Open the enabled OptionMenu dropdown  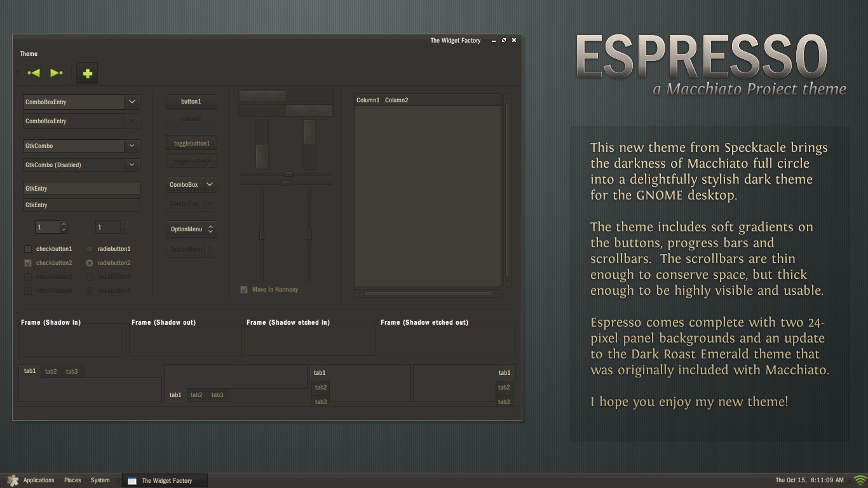(191, 229)
